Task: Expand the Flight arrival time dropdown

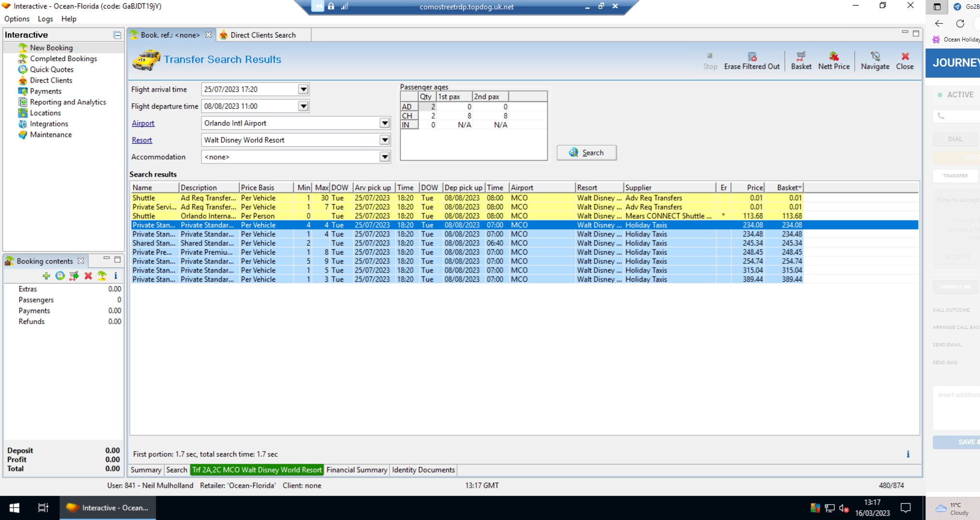Action: (x=303, y=89)
